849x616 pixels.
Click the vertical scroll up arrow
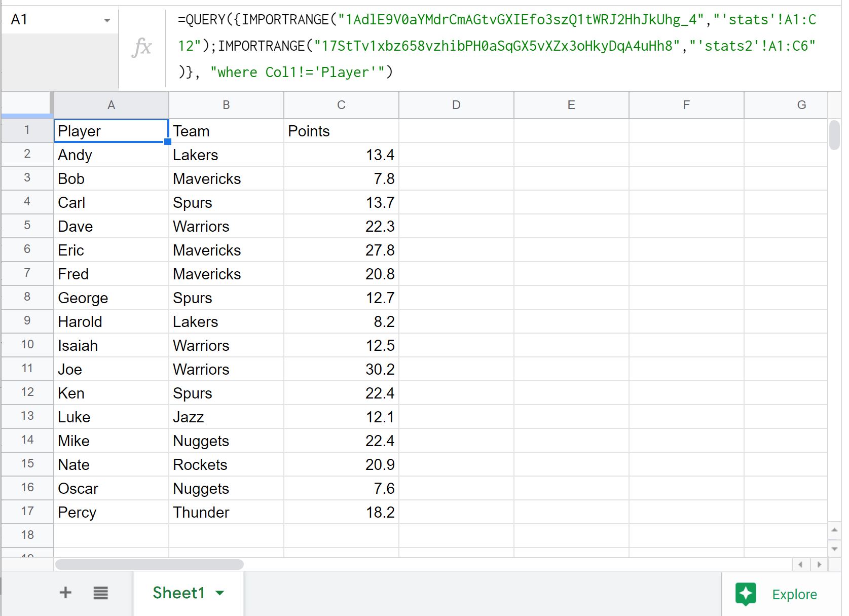click(x=834, y=530)
